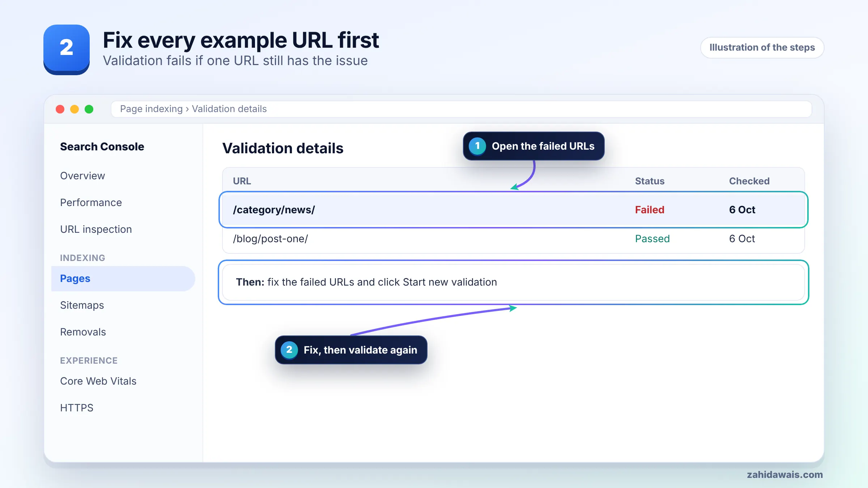Click the 6 Oct date in /blog/post-one/ row

(x=742, y=239)
